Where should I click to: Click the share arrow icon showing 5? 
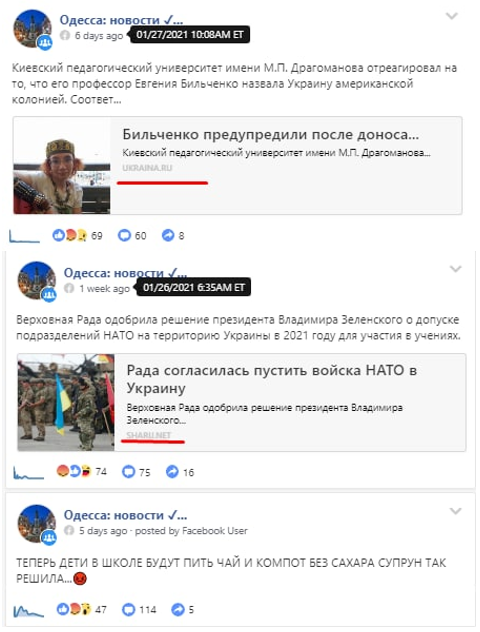(178, 609)
